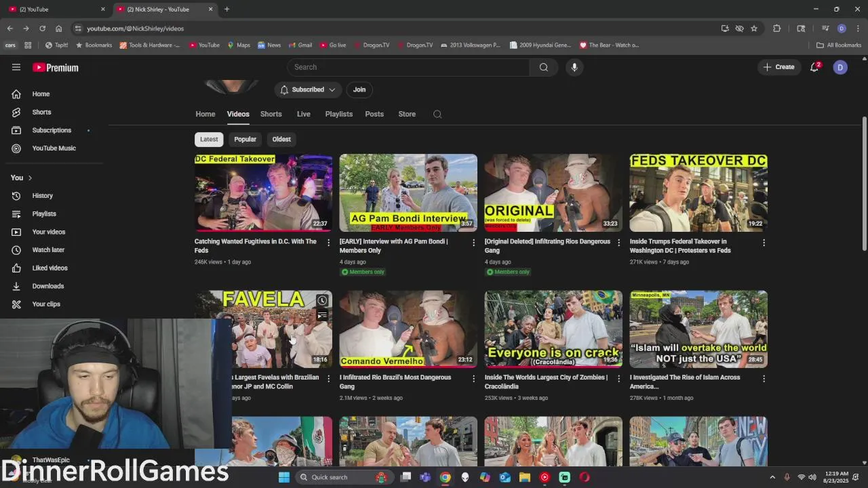Click the YouTube search input field

click(408, 67)
